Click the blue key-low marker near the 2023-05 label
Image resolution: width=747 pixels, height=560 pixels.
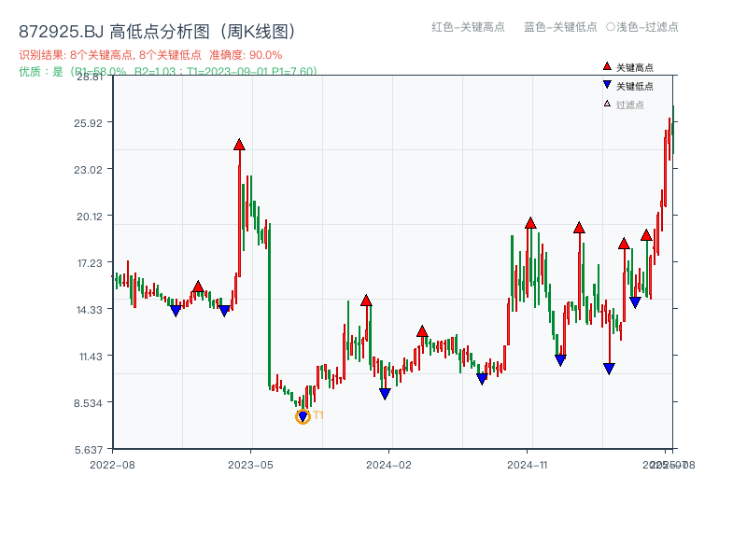(x=224, y=308)
